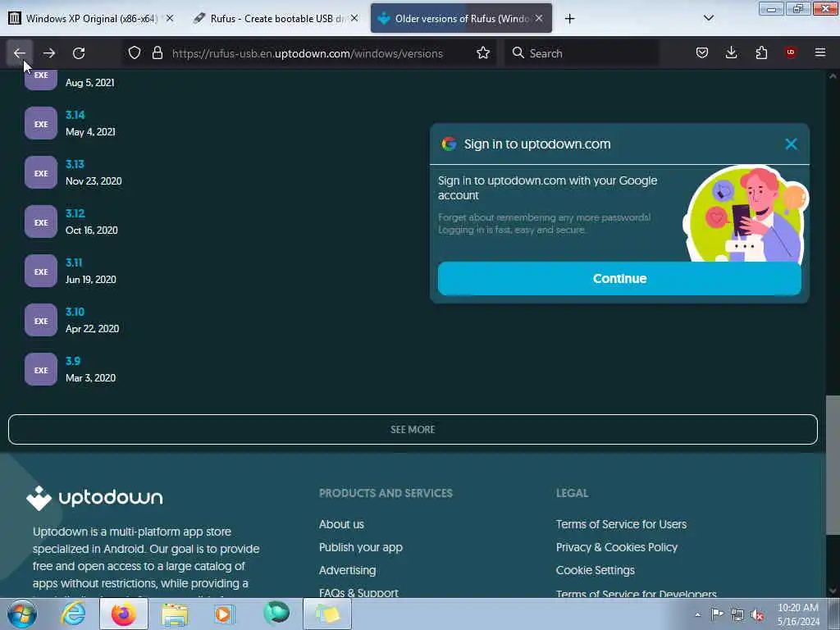Click the EXE icon for version 3.13
Screen dimensions: 840x630
tap(41, 172)
